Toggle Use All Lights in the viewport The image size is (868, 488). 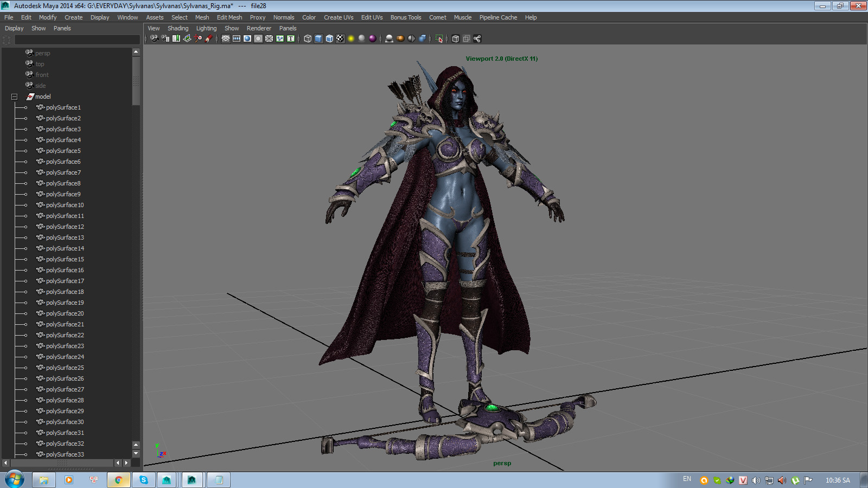coord(361,38)
